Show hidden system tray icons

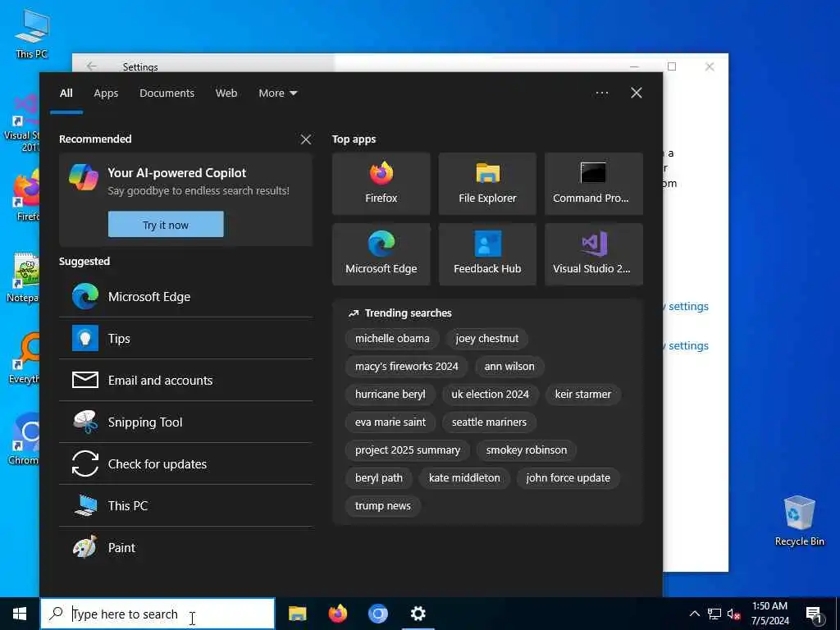[694, 614]
